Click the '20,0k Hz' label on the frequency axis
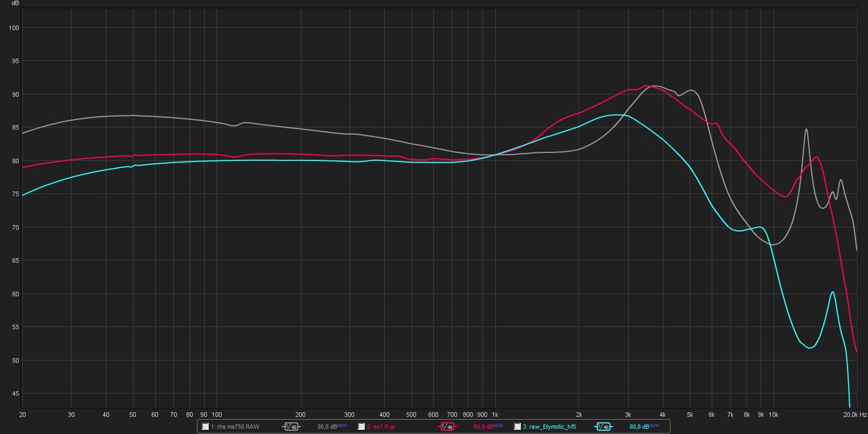Viewport: 868px width, 434px height. pyautogui.click(x=855, y=415)
